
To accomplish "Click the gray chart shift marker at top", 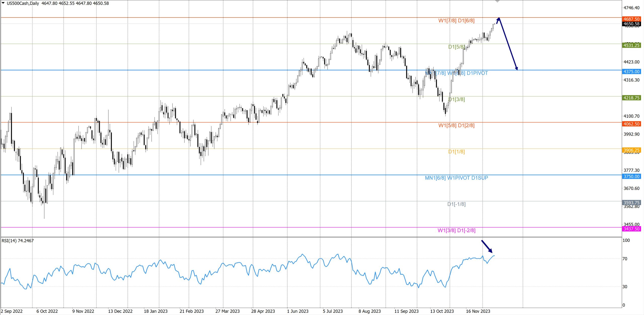I will (497, 1).
